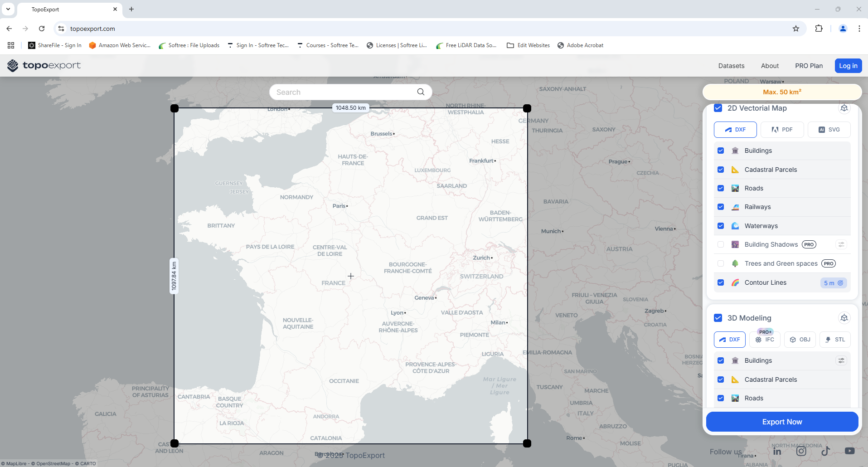
Task: Click the Railways layer icon
Action: (x=735, y=207)
